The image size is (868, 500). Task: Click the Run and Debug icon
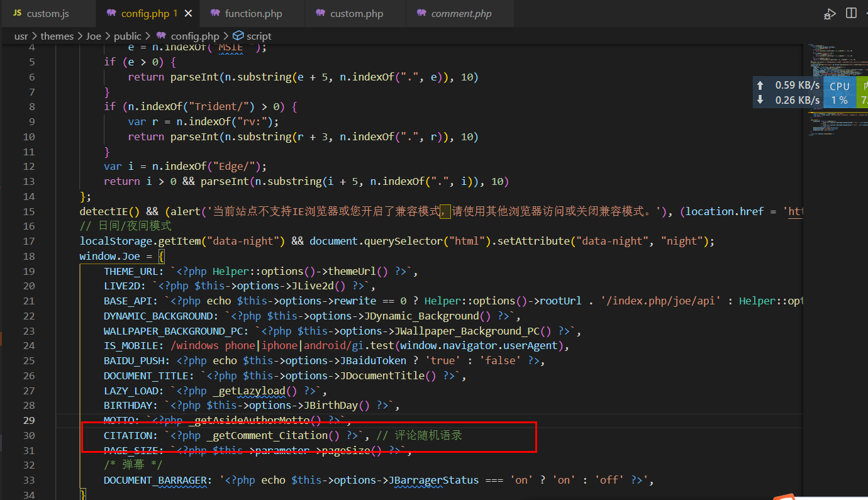point(830,13)
